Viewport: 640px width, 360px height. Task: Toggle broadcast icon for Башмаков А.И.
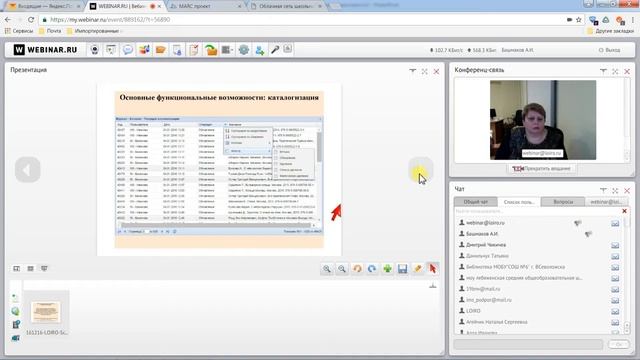click(588, 234)
